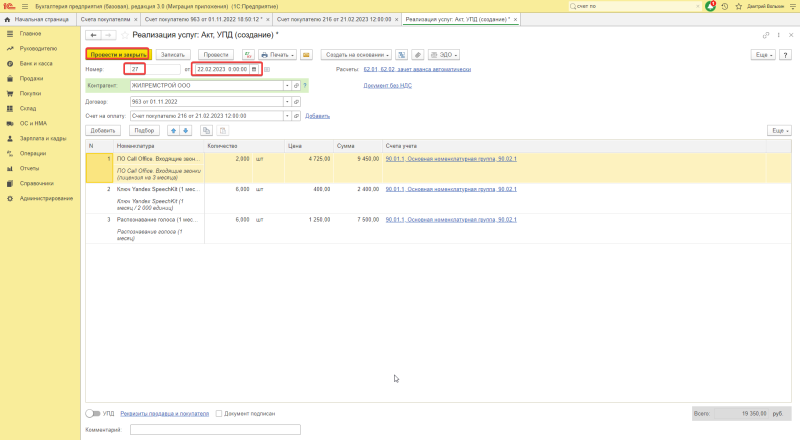Click the Документ без НДС link
The width and height of the screenshot is (800, 440).
[x=388, y=86]
